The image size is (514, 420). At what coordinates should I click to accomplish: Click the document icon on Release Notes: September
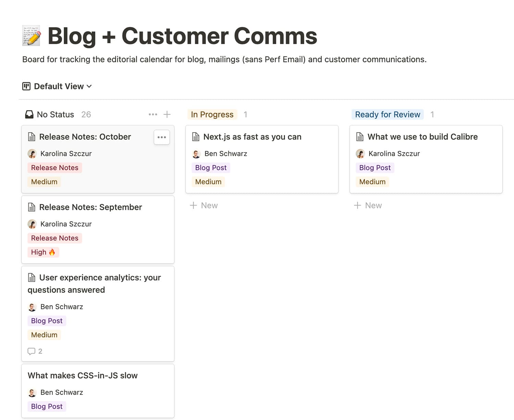32,207
